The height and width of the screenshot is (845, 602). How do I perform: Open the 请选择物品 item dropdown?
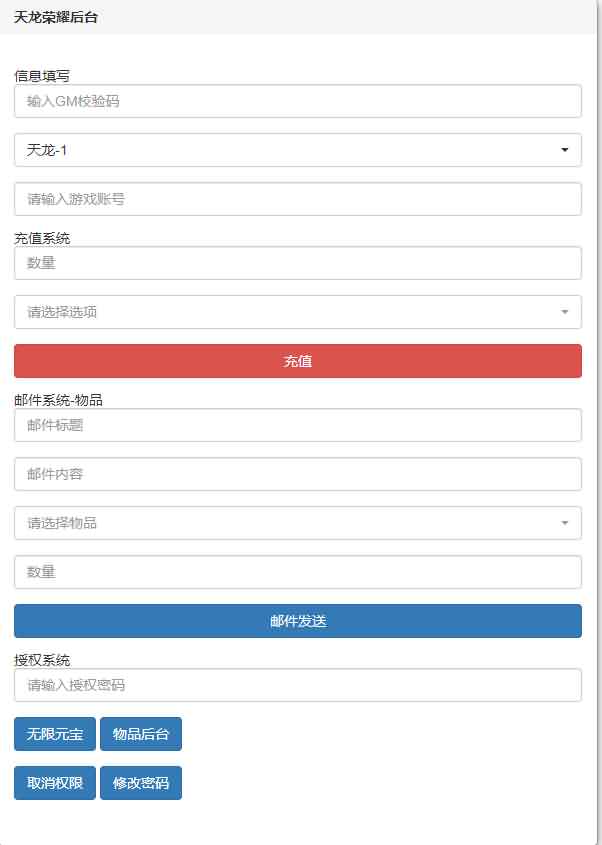pyautogui.click(x=297, y=523)
